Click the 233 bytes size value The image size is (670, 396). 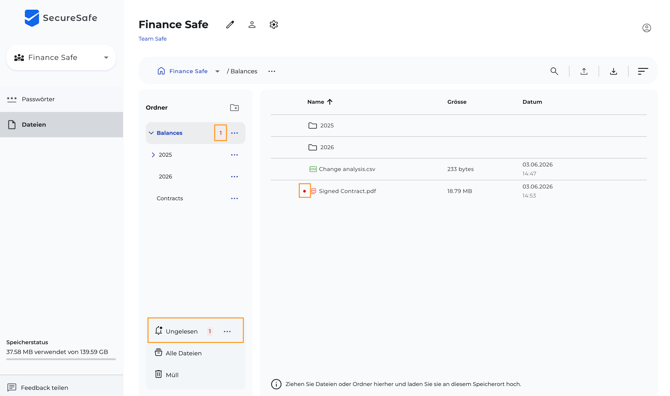460,169
